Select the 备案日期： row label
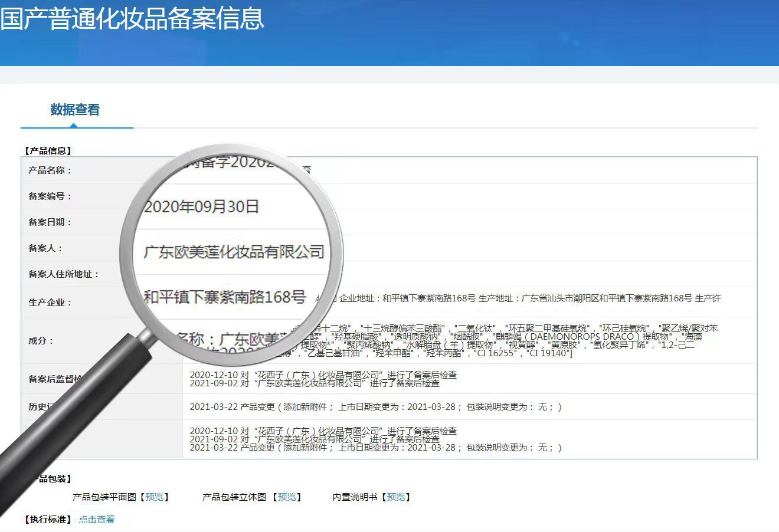 (x=50, y=222)
